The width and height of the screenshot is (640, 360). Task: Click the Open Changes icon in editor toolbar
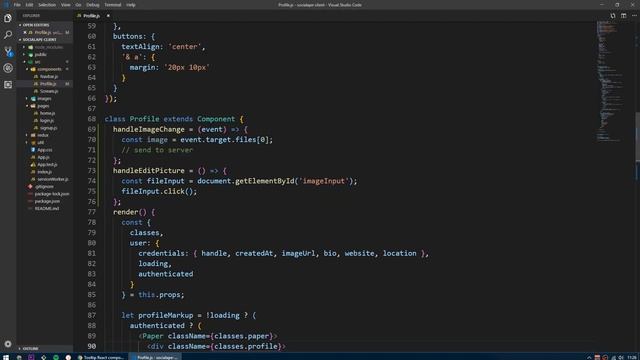613,16
